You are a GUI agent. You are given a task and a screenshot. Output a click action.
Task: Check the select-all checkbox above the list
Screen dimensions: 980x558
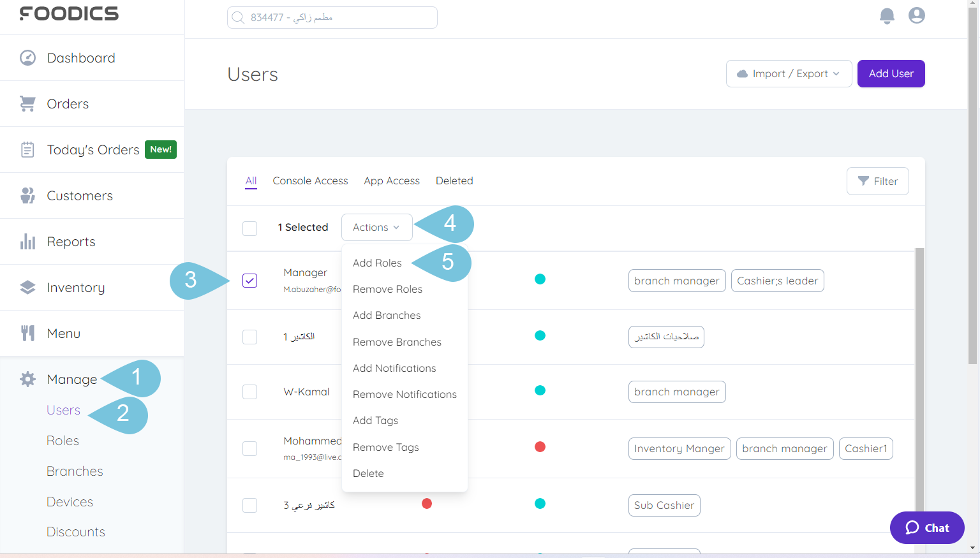point(249,228)
